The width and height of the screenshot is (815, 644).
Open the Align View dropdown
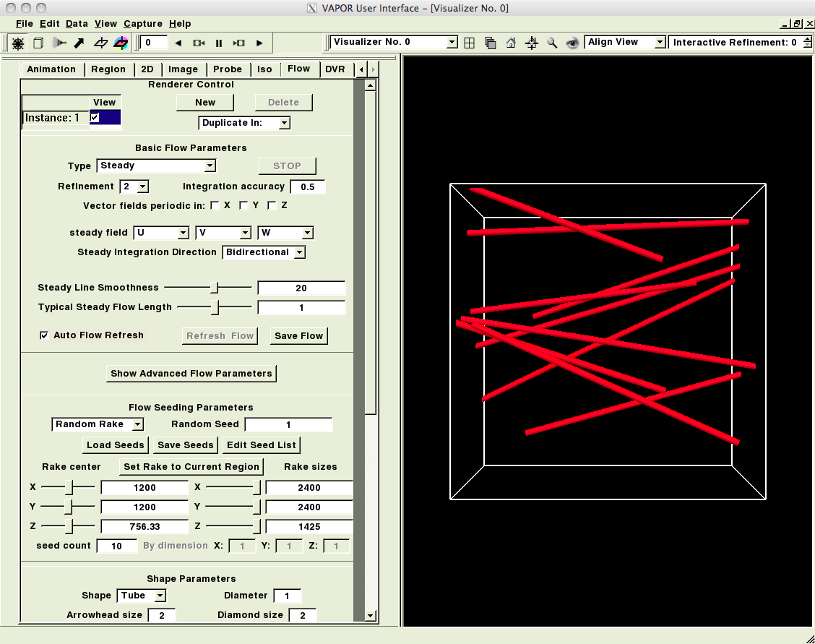(625, 42)
